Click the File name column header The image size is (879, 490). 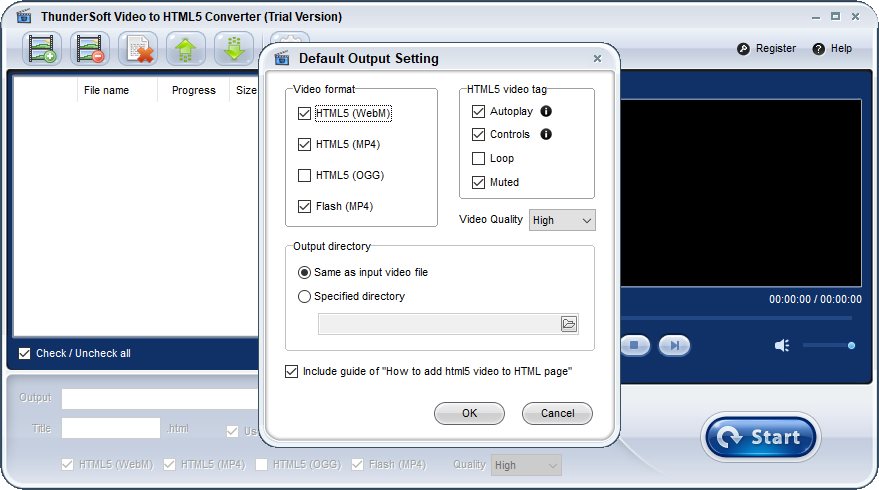point(107,90)
